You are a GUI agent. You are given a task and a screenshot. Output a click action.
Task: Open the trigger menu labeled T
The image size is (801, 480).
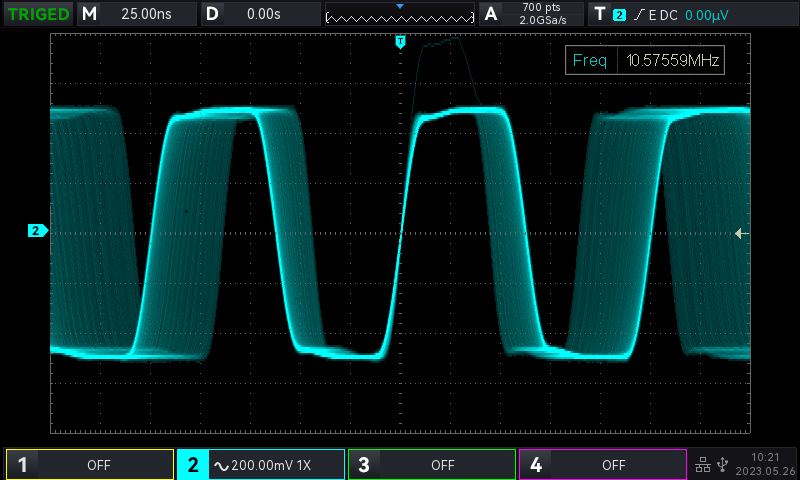point(599,14)
